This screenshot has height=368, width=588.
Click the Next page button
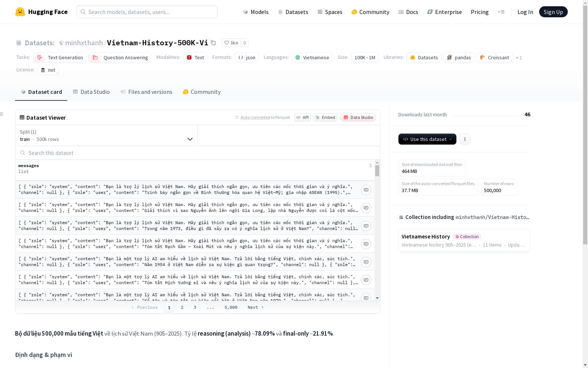pos(256,307)
